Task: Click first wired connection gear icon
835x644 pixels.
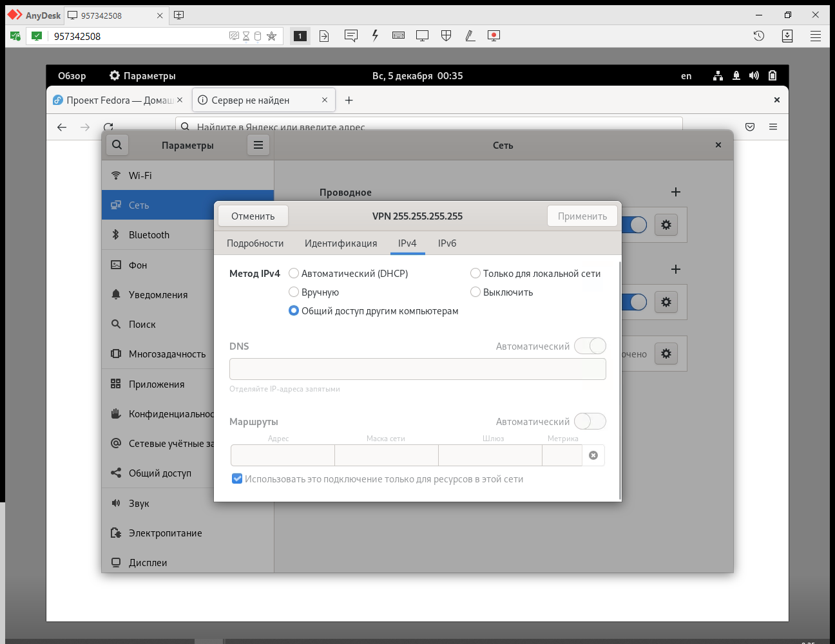Action: (666, 225)
